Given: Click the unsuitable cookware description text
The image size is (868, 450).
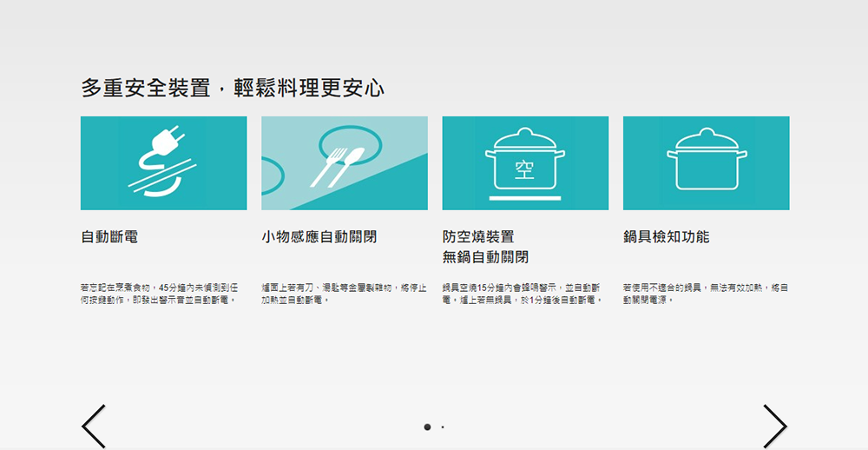Looking at the screenshot, I should pyautogui.click(x=705, y=293).
